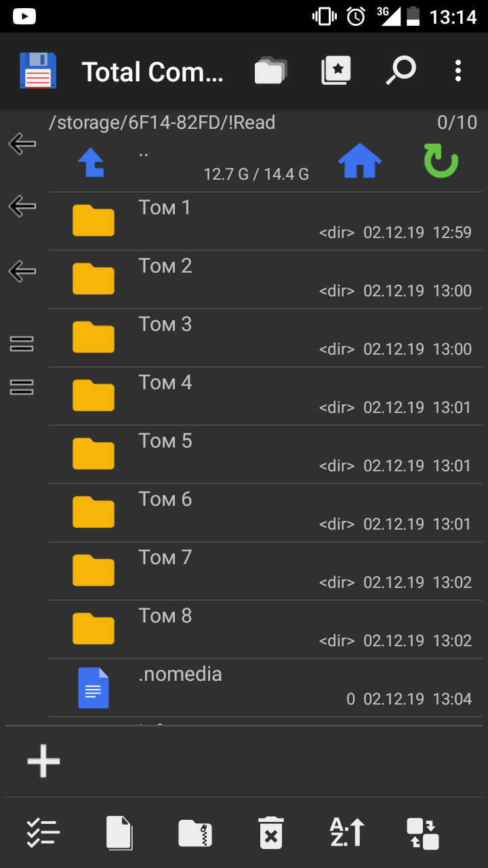Image resolution: width=488 pixels, height=868 pixels.
Task: Tap the delete trash icon in bottom toolbar
Action: click(270, 832)
